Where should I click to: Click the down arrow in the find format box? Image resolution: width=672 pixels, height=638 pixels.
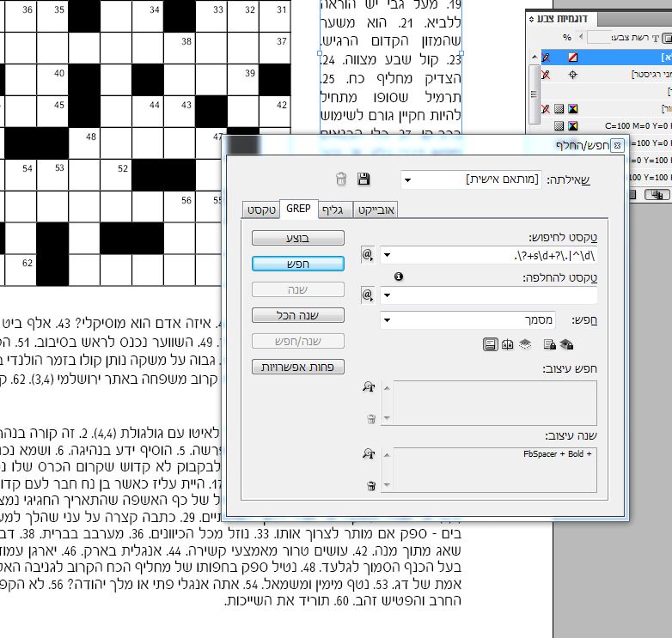click(x=387, y=417)
